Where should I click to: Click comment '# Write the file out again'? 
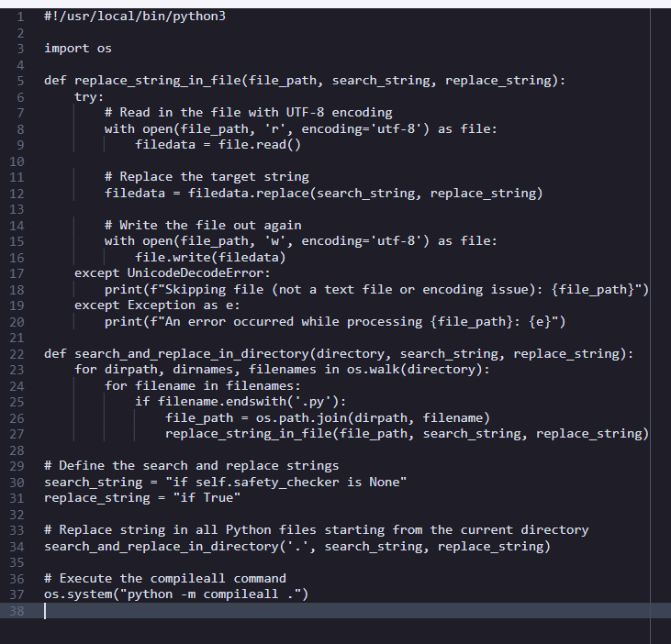pyautogui.click(x=203, y=226)
